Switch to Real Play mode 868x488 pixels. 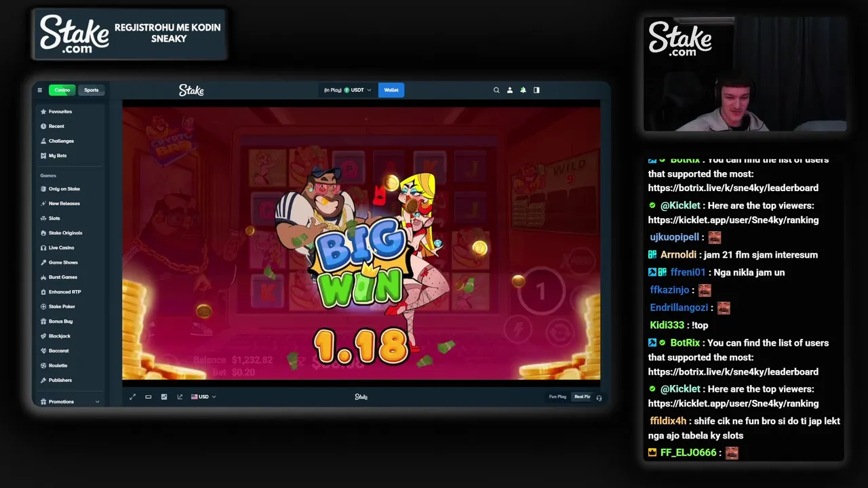(583, 397)
